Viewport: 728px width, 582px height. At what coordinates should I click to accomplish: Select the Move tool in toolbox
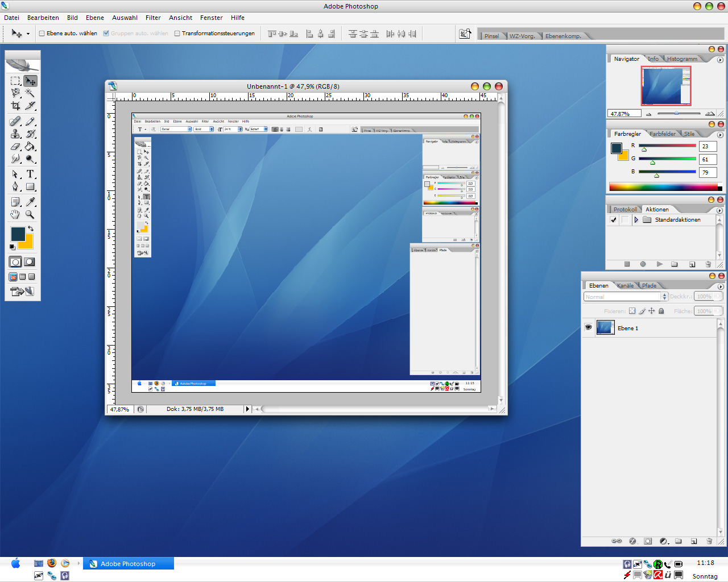pyautogui.click(x=30, y=81)
